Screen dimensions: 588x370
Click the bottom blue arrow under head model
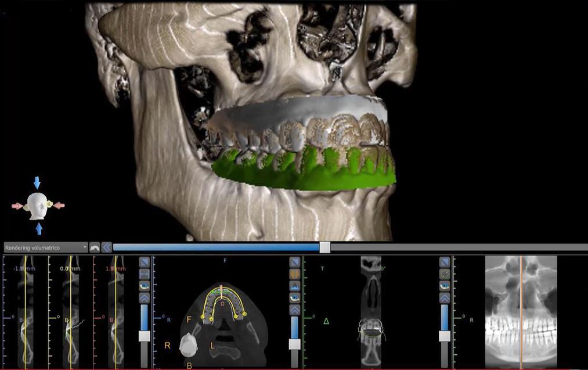pyautogui.click(x=39, y=228)
